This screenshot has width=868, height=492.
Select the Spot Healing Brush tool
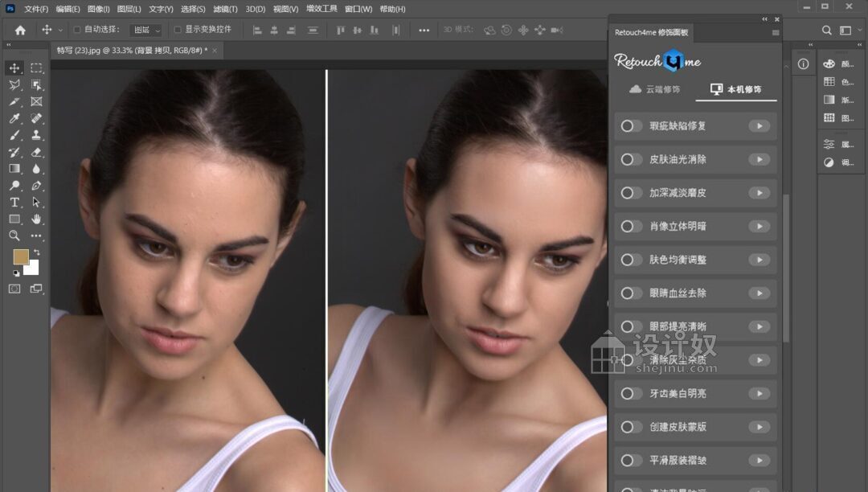pyautogui.click(x=36, y=118)
